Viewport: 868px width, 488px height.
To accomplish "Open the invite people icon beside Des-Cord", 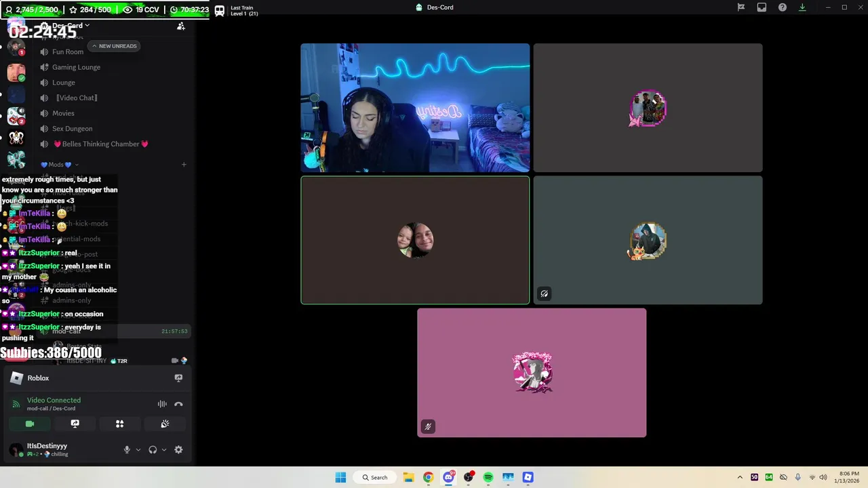I will pyautogui.click(x=181, y=26).
